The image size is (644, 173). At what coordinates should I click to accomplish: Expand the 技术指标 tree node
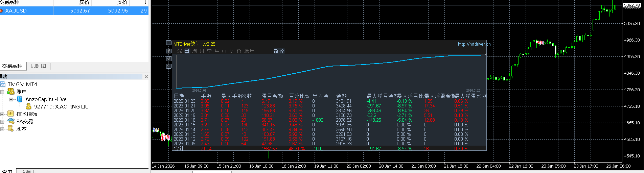pos(2,114)
